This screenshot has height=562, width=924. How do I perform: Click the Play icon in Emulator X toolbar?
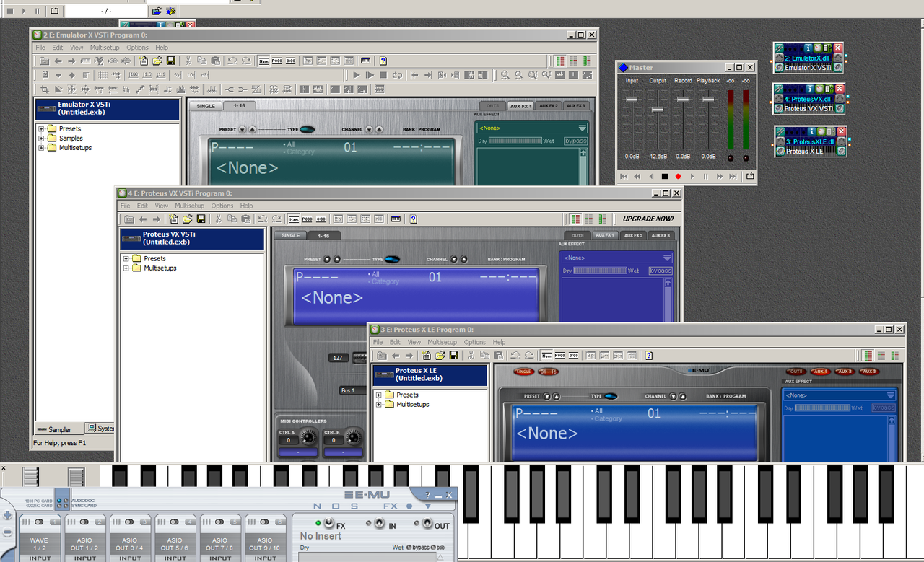click(x=357, y=75)
